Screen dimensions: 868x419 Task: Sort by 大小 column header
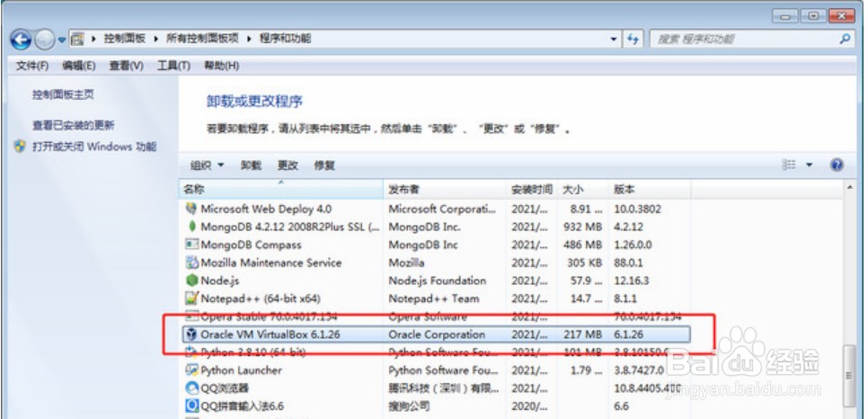click(583, 190)
